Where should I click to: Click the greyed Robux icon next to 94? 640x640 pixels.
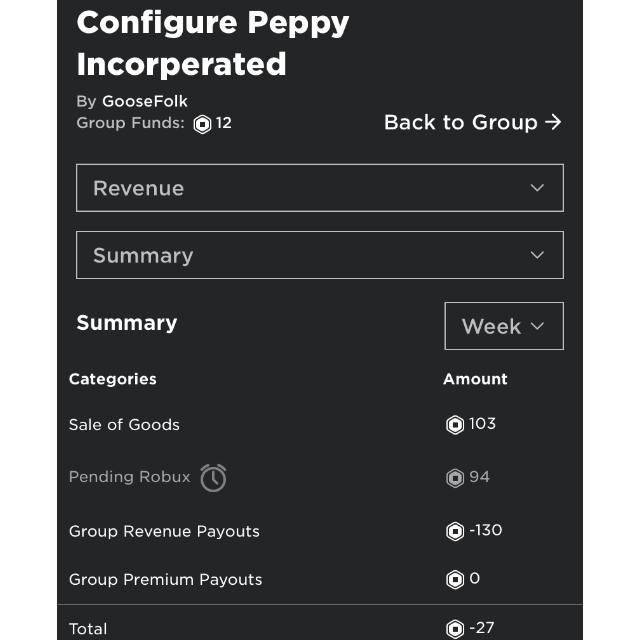(455, 478)
